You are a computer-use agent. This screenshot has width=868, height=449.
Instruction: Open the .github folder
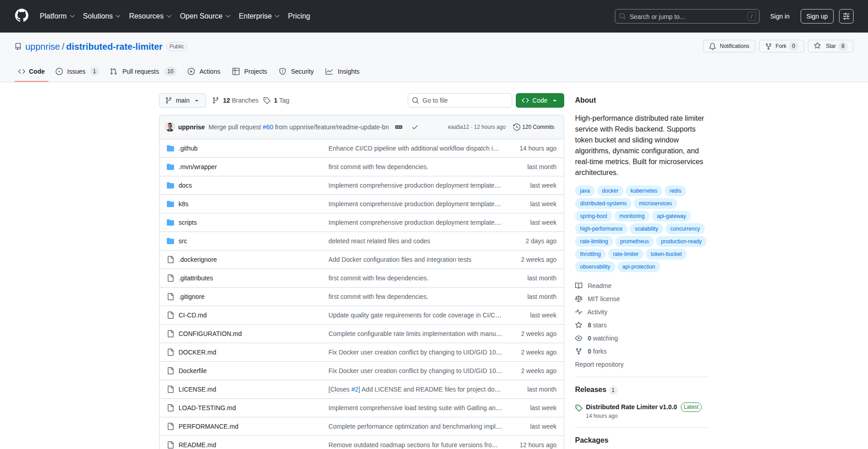(x=188, y=148)
